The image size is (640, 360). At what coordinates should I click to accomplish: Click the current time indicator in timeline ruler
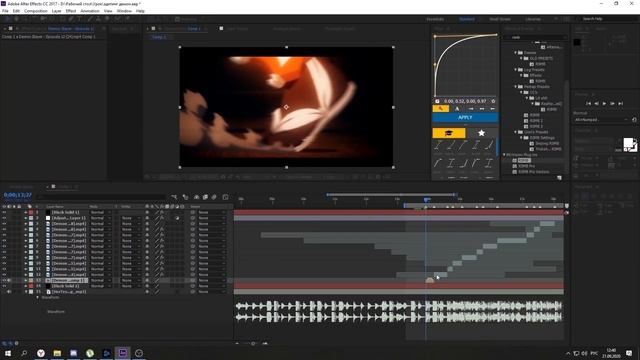coord(426,200)
